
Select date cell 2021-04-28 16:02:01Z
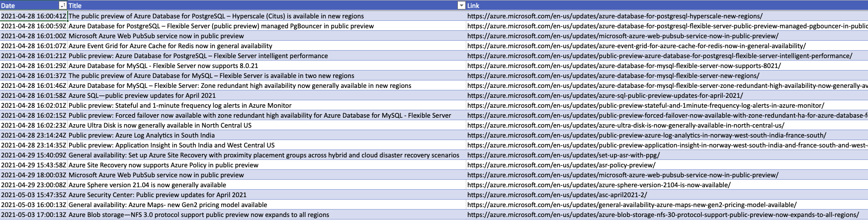click(x=33, y=105)
